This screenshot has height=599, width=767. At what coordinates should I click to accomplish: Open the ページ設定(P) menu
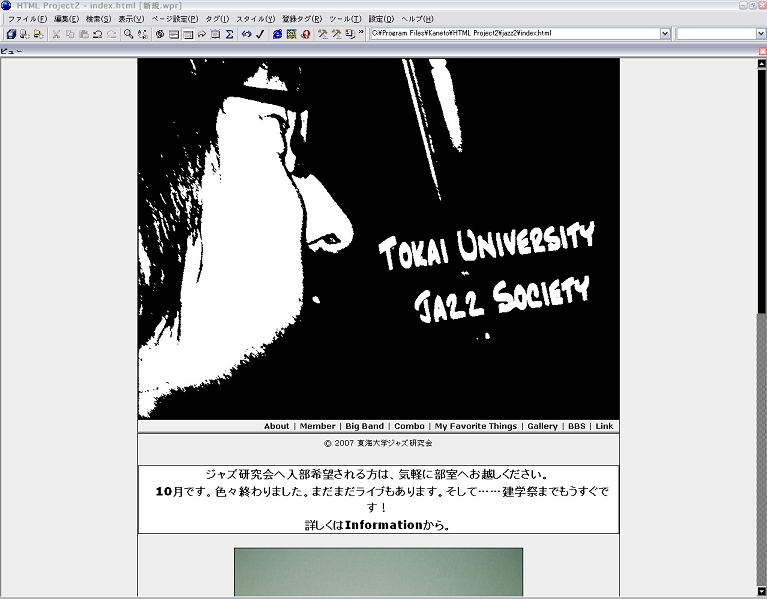point(175,19)
